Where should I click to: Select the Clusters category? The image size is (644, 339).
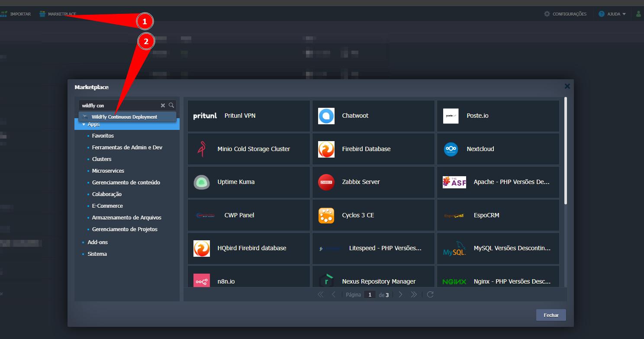[x=102, y=159]
